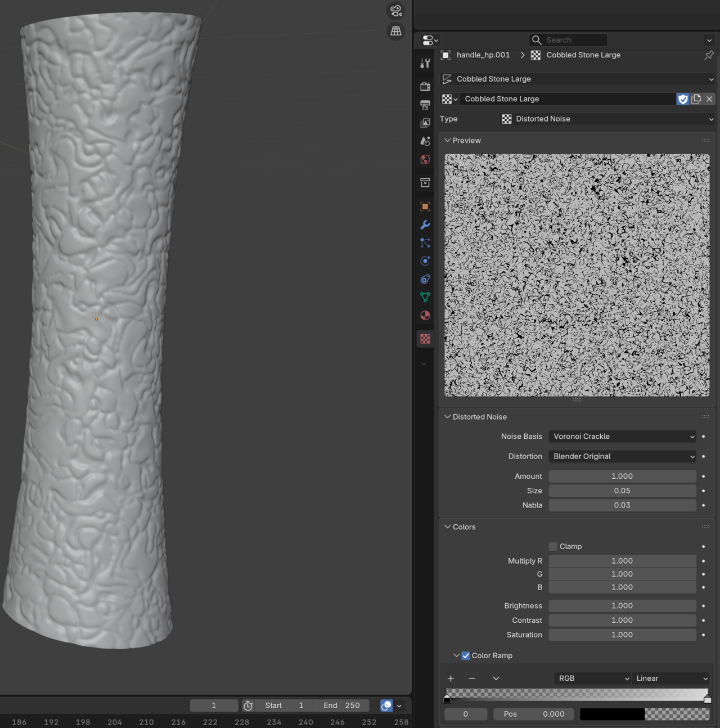
Task: Open the Physics properties tab
Action: click(425, 261)
